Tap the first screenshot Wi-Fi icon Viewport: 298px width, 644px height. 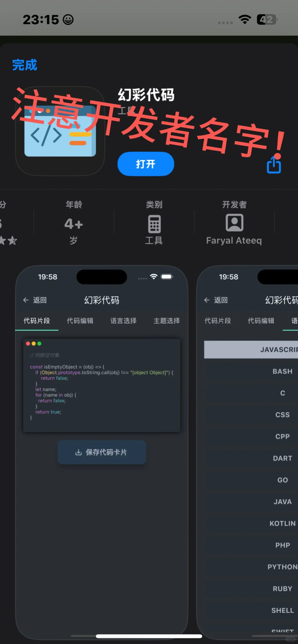pyautogui.click(x=154, y=277)
